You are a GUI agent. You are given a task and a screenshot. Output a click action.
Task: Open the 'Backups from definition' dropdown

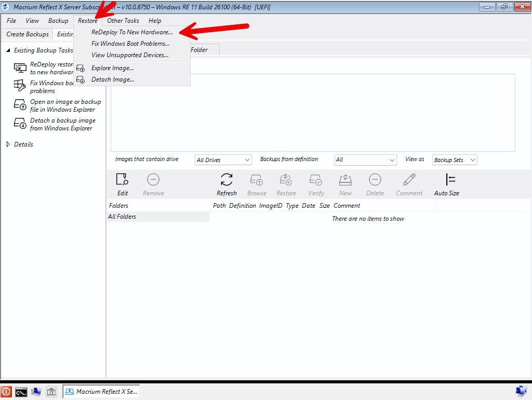(365, 160)
